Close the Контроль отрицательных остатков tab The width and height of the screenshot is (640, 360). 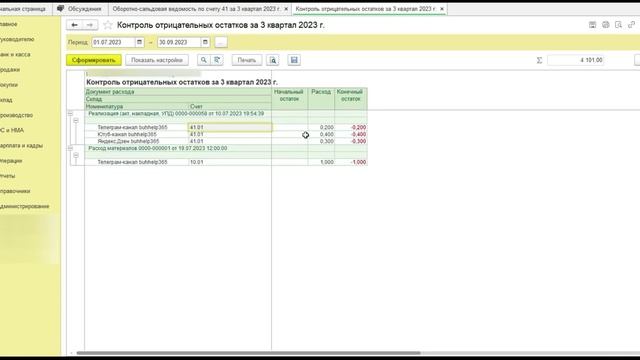coord(442,9)
